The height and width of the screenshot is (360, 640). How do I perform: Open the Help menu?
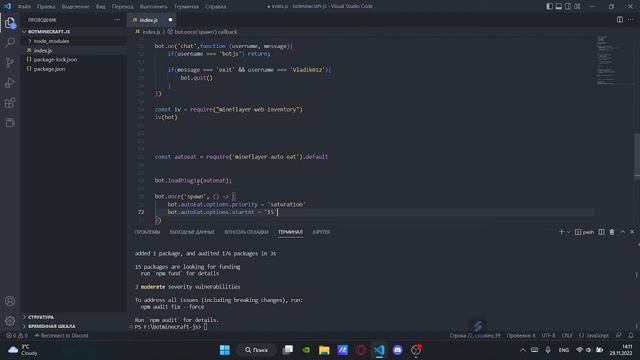[216, 7]
